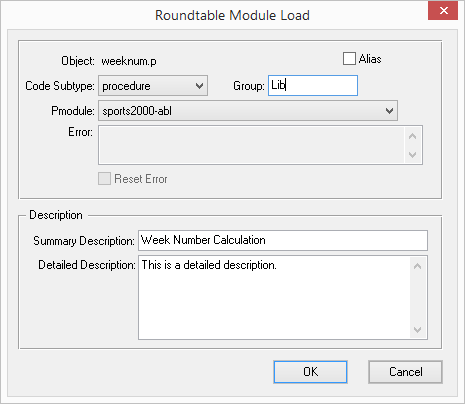
Task: Click into the Summary Description field
Action: 283,240
